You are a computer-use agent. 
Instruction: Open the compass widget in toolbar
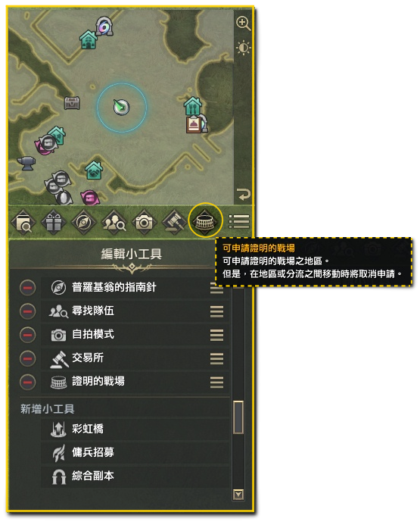point(83,223)
